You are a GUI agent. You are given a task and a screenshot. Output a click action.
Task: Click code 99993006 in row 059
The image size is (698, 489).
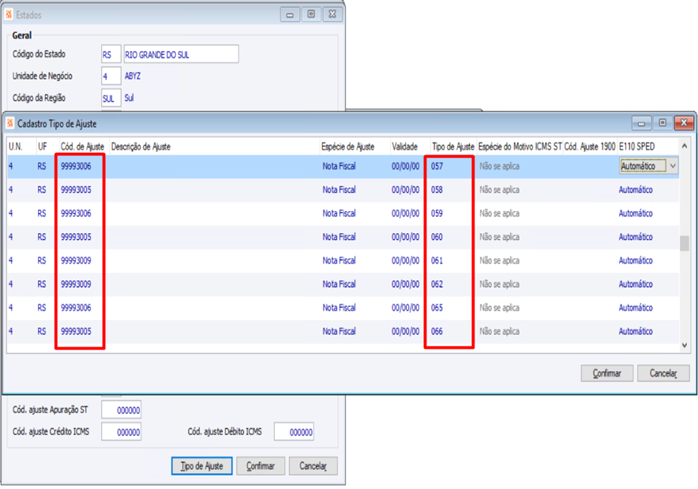point(76,213)
